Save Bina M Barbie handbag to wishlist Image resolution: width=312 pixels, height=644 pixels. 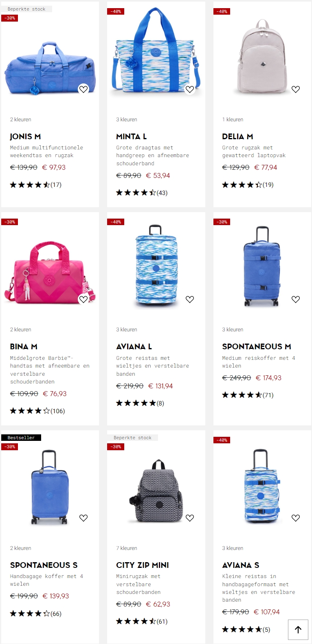(83, 299)
